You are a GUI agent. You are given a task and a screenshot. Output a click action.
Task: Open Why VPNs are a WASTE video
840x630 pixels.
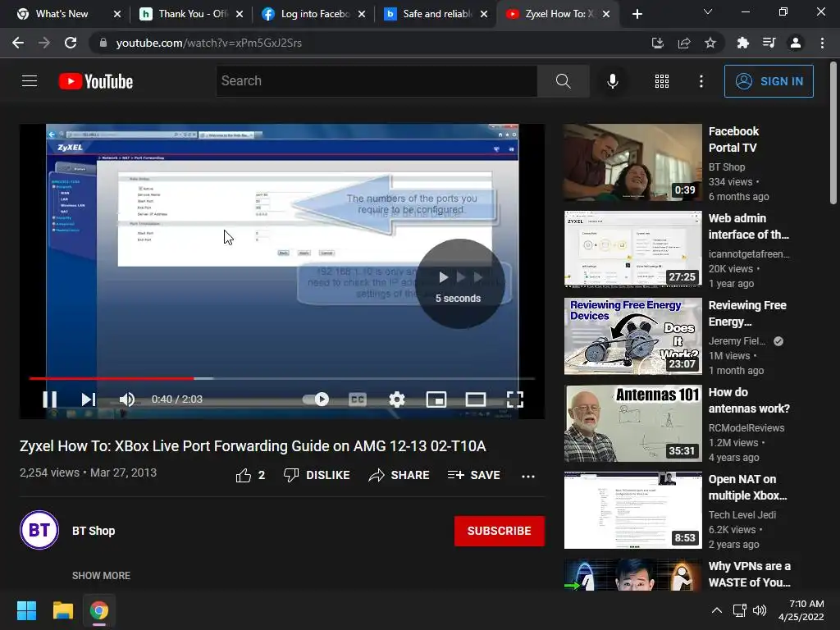point(632,575)
